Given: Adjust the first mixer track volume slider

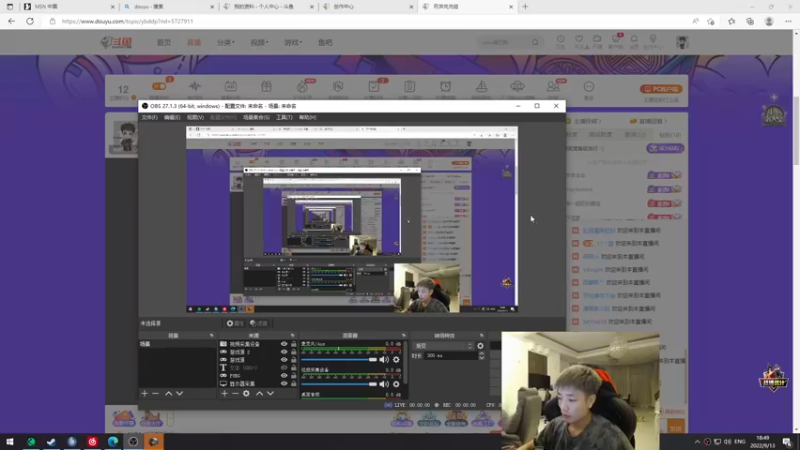Looking at the screenshot, I should click(339, 360).
